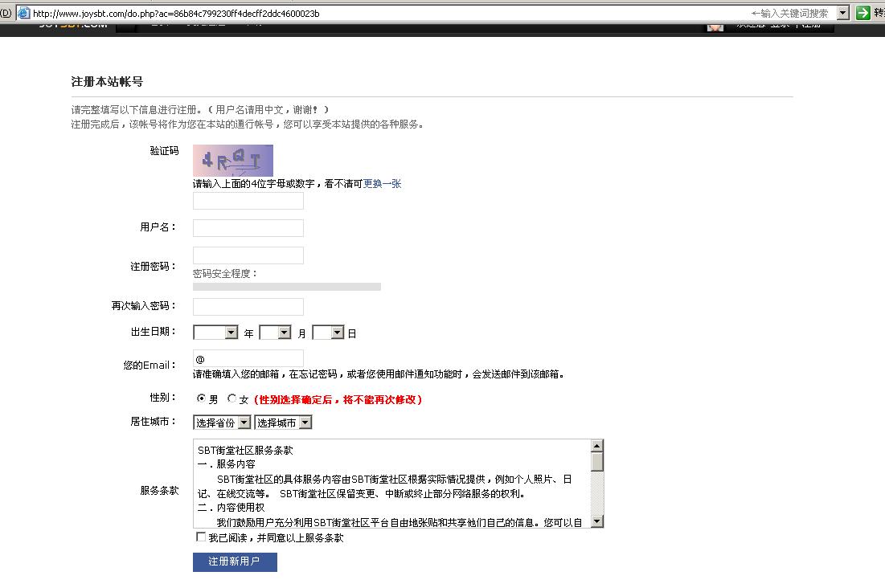Click the URL text in the address bar
The image size is (885, 588).
pos(176,14)
